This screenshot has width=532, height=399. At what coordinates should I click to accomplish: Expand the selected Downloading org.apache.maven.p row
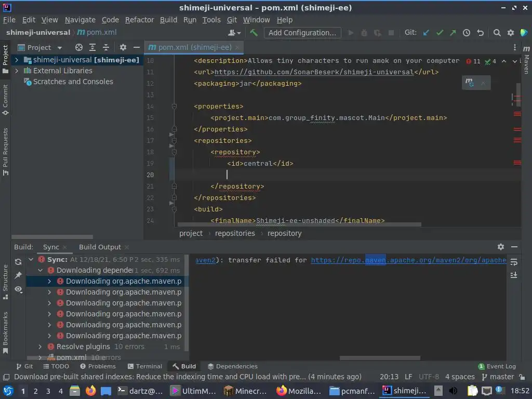pos(49,281)
